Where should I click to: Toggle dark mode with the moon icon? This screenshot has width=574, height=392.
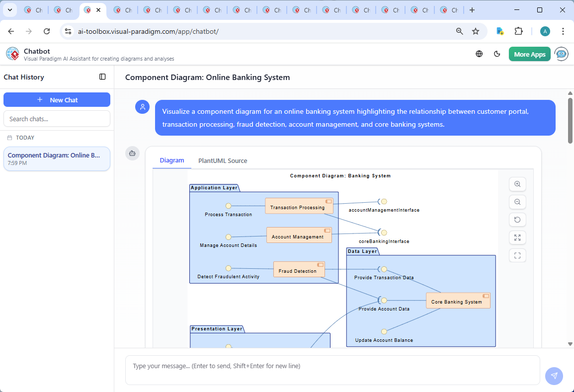[497, 54]
